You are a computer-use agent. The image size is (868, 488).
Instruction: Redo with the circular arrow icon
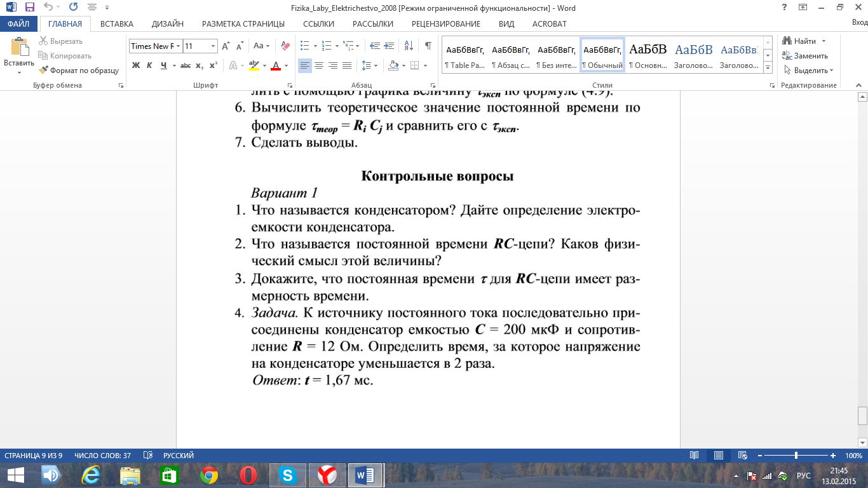[x=73, y=8]
